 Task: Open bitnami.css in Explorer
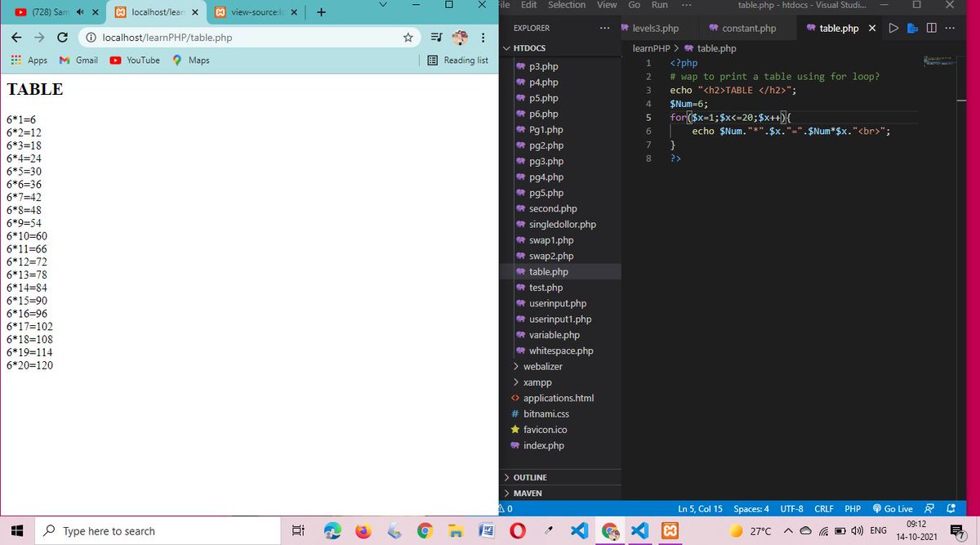click(x=546, y=414)
